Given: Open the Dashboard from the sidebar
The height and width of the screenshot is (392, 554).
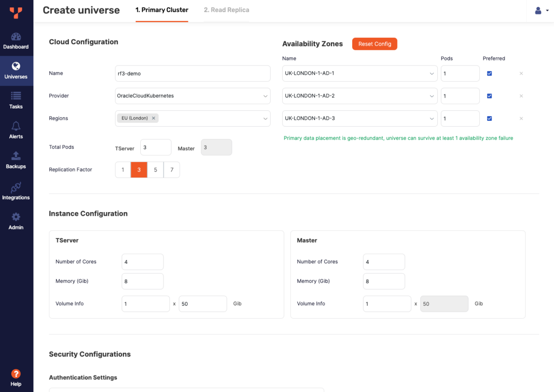Looking at the screenshot, I should click(16, 41).
